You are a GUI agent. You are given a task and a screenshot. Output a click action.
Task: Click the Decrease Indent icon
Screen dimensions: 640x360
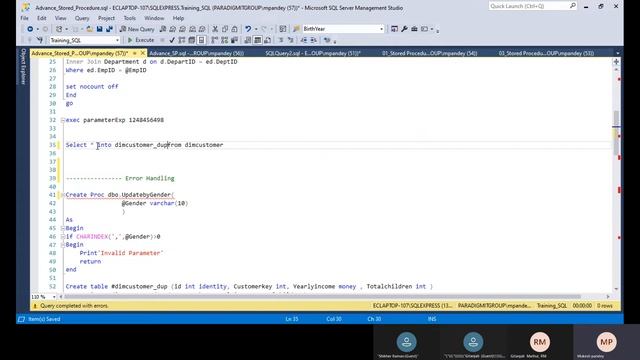coord(304,40)
